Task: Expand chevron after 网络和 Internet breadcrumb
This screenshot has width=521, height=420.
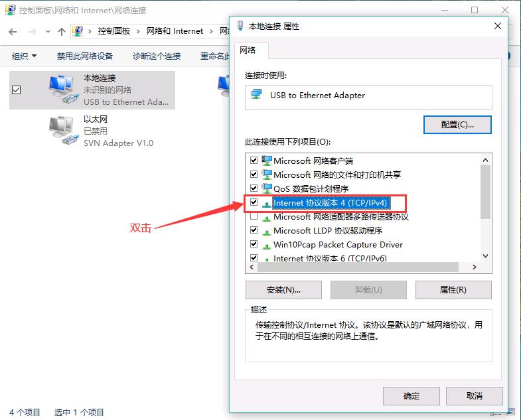Action: pos(211,32)
